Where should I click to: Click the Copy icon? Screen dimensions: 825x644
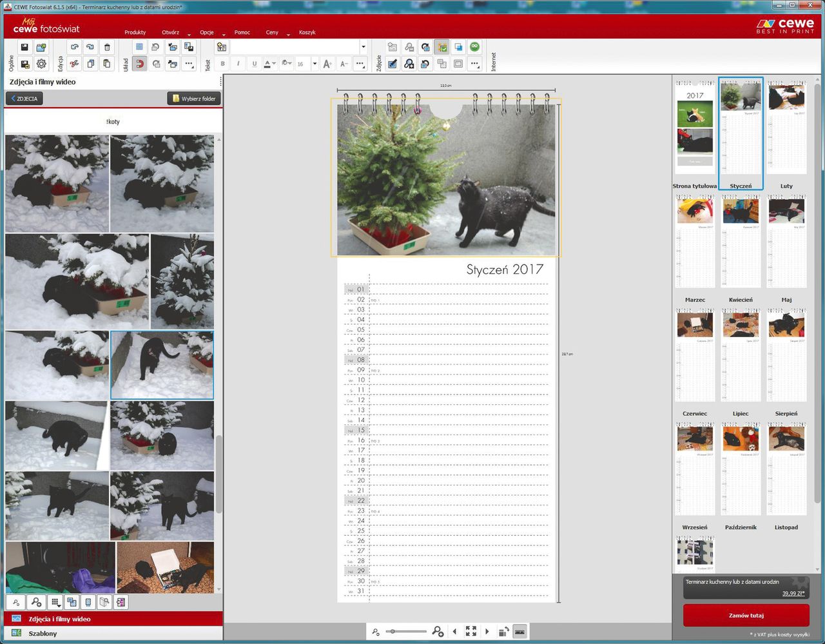90,64
